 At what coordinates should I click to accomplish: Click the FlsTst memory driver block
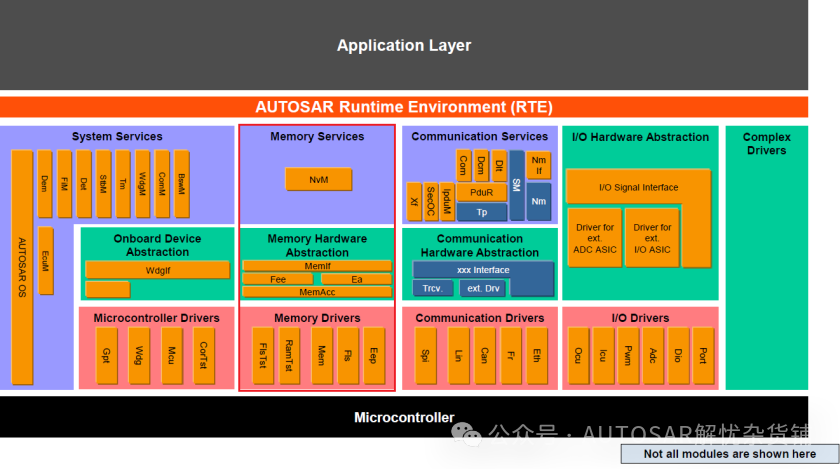(x=261, y=355)
